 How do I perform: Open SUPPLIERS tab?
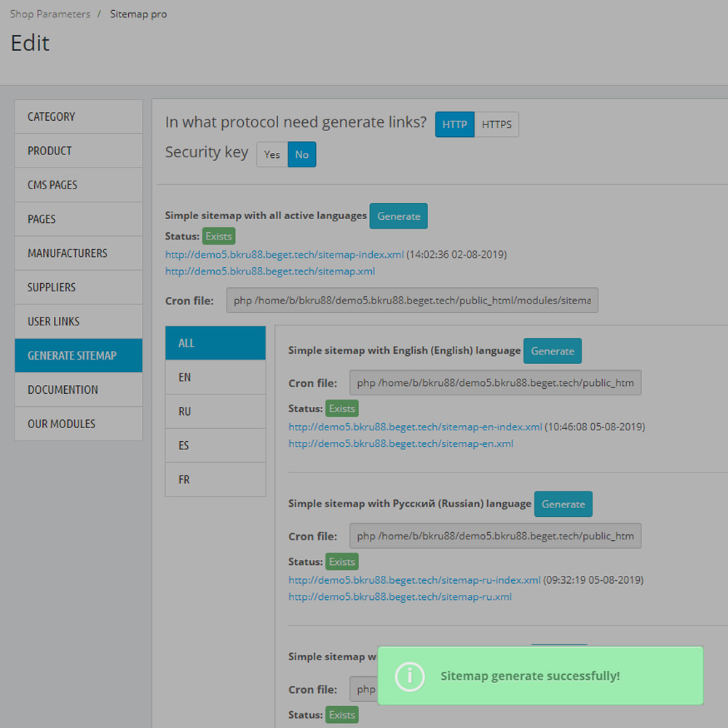79,288
